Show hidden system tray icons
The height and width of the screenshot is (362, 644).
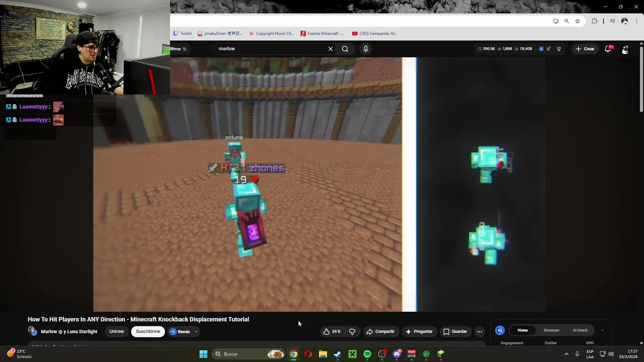click(x=566, y=354)
